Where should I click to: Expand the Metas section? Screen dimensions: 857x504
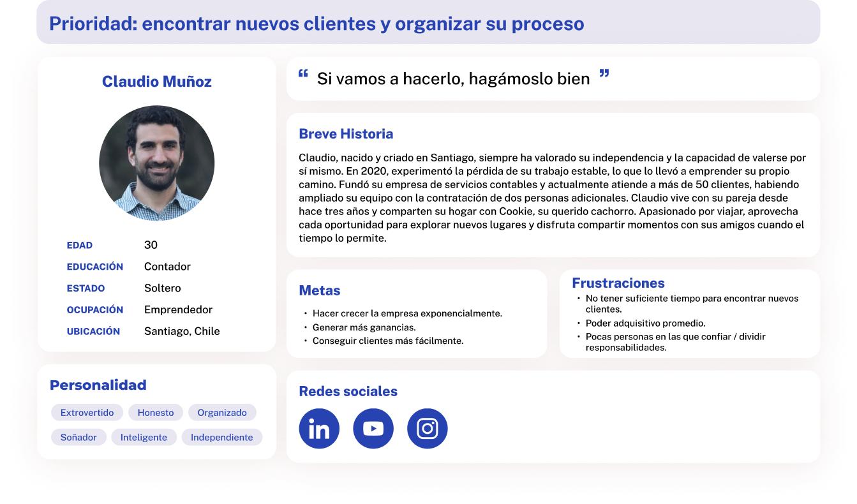pos(319,290)
